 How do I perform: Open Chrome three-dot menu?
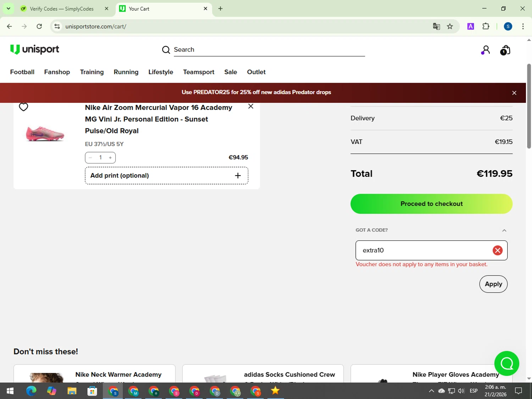(x=523, y=26)
